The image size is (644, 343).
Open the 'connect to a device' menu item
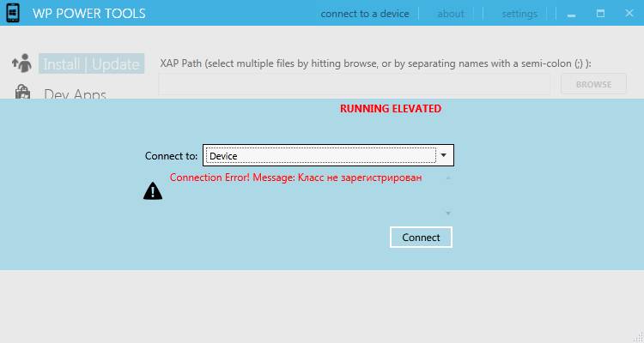[365, 14]
